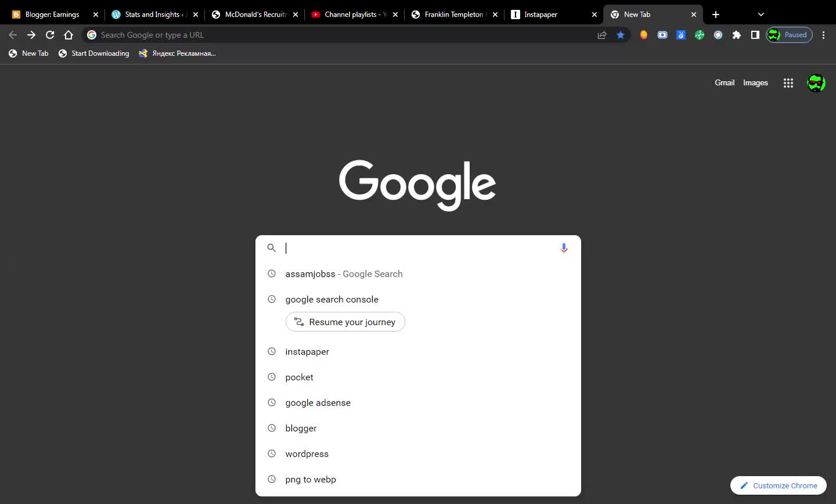This screenshot has height=504, width=836.
Task: Open the McDonald's Recruitment tab
Action: pos(255,15)
